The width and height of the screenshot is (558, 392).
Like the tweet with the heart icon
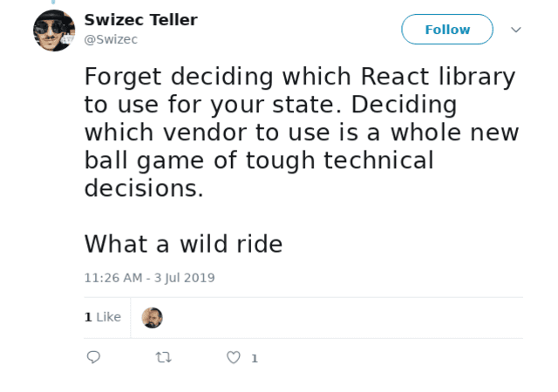234,357
